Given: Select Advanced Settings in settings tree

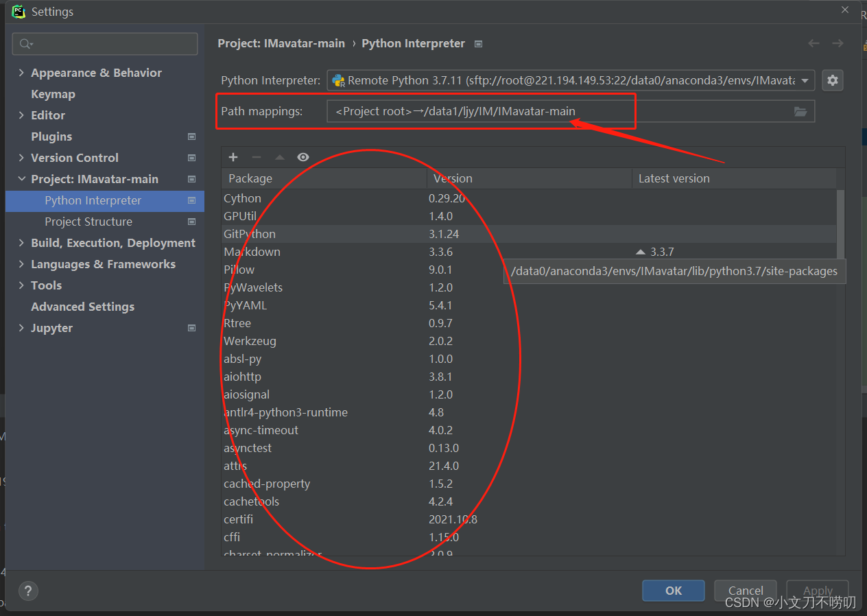Looking at the screenshot, I should [82, 307].
